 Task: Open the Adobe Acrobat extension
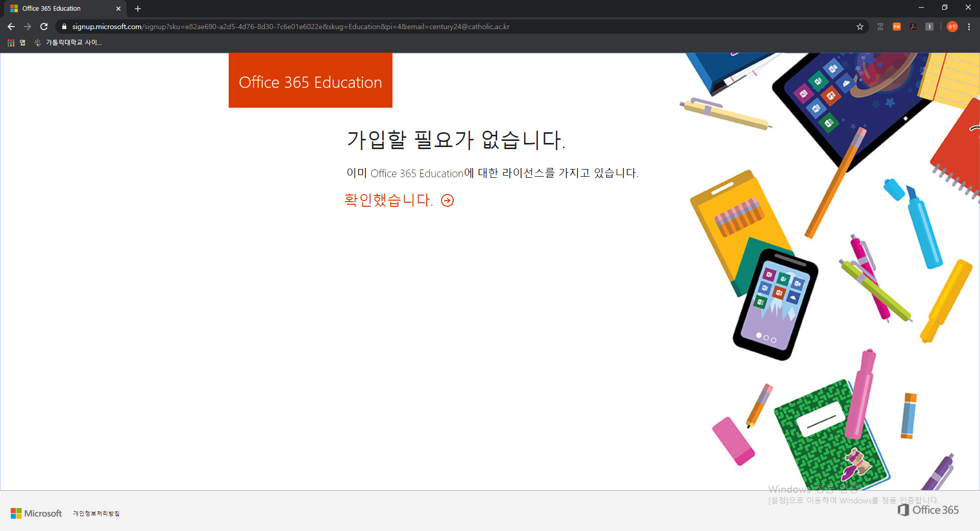tap(913, 27)
